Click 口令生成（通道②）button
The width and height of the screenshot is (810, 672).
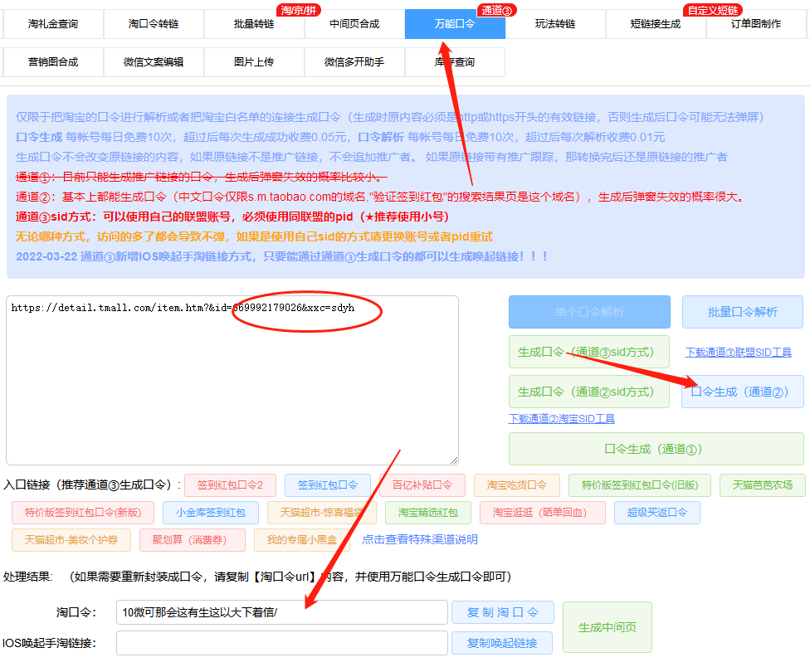coord(742,392)
